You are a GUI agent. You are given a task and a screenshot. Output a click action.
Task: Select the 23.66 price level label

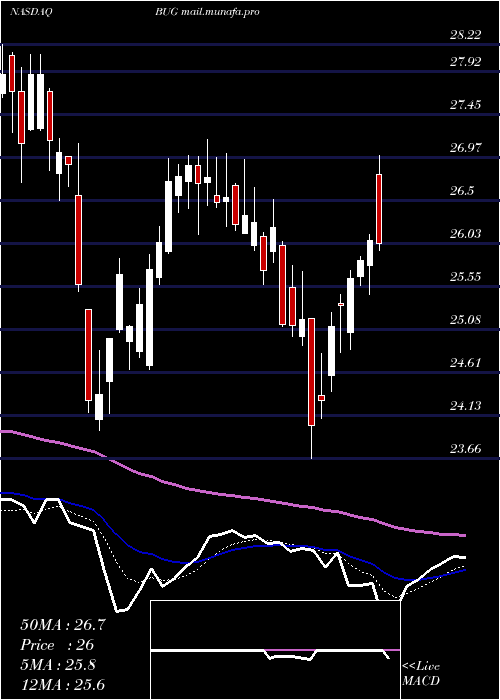tap(465, 449)
